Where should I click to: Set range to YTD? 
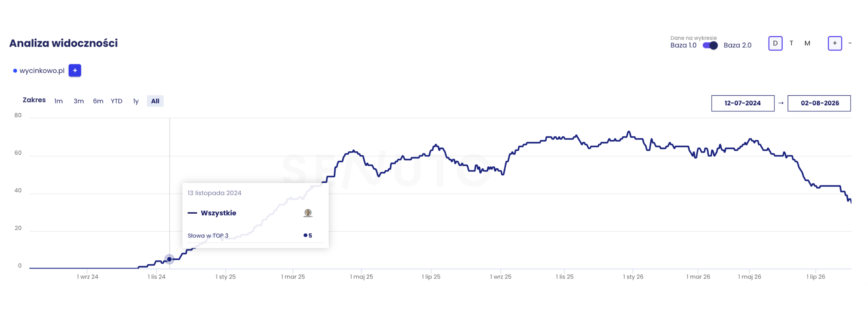[116, 101]
